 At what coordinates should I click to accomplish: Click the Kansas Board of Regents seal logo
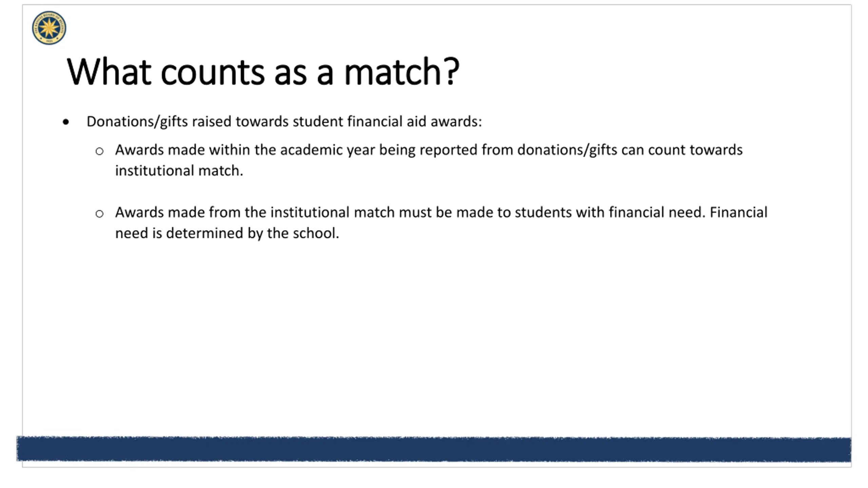tap(49, 27)
